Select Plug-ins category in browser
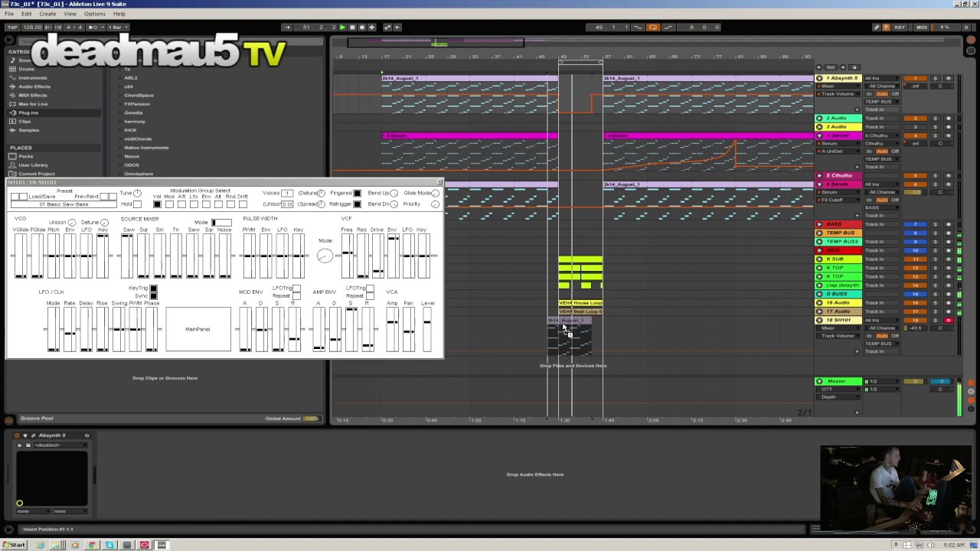This screenshot has height=551, width=980. [28, 112]
